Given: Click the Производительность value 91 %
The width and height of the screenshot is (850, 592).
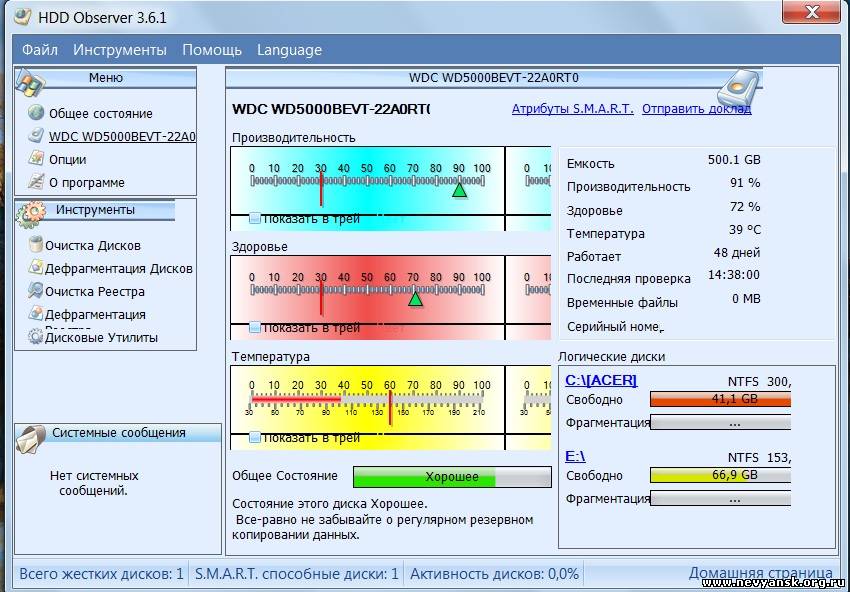Looking at the screenshot, I should tap(745, 183).
